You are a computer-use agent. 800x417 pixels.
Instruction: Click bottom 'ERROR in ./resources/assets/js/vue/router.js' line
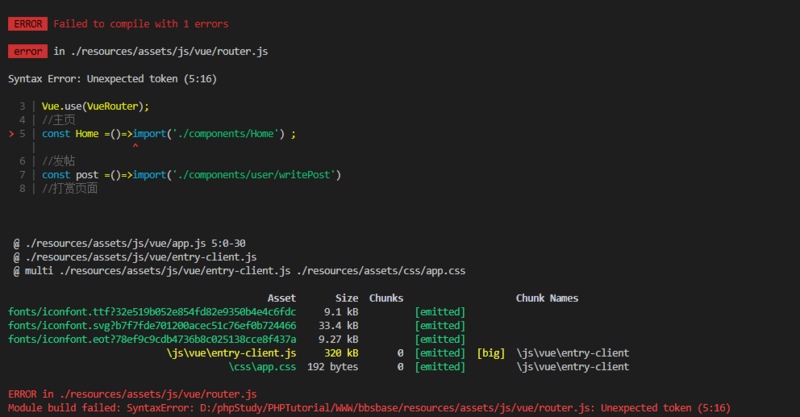click(132, 395)
